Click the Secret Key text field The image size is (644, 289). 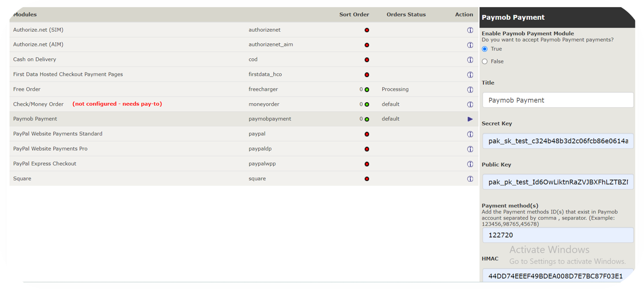pyautogui.click(x=557, y=141)
